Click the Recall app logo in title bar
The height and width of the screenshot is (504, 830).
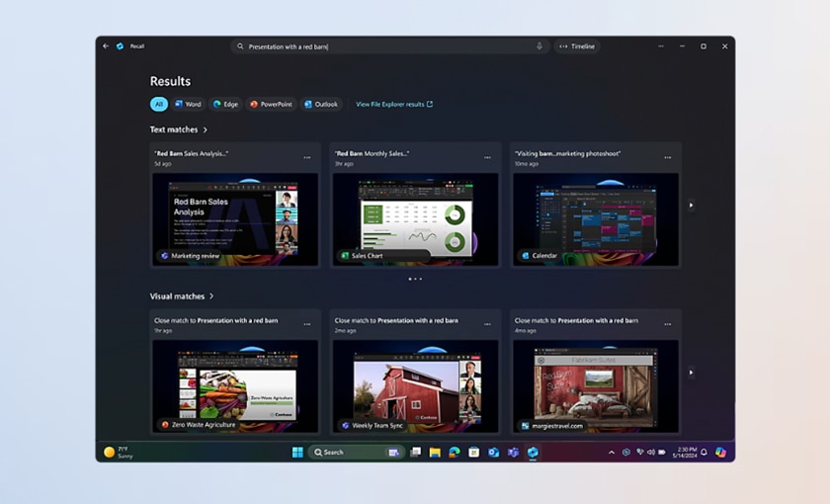(121, 46)
